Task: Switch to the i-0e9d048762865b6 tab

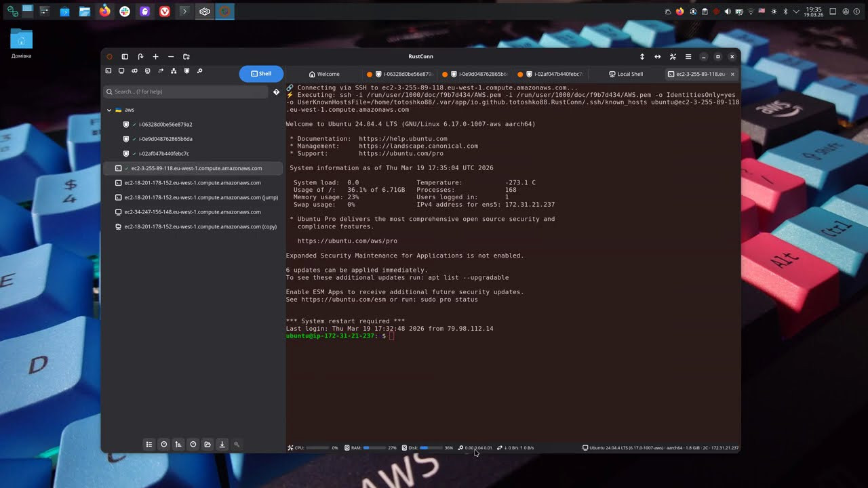Action: point(475,74)
